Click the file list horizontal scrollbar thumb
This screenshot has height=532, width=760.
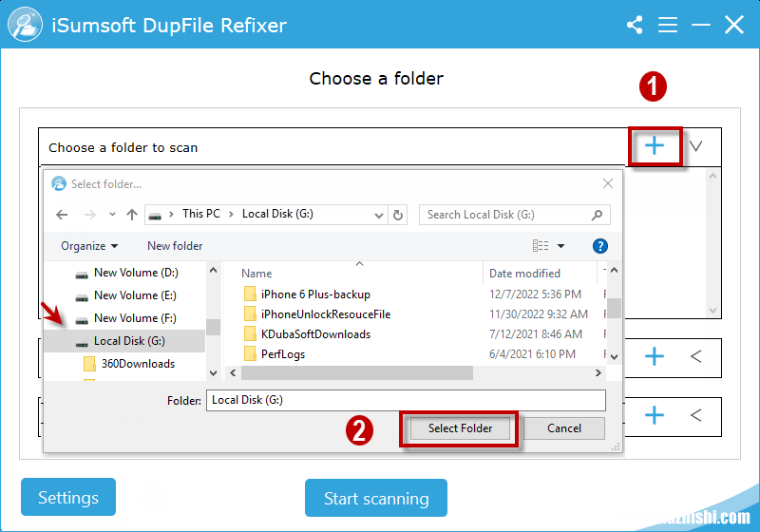[357, 372]
